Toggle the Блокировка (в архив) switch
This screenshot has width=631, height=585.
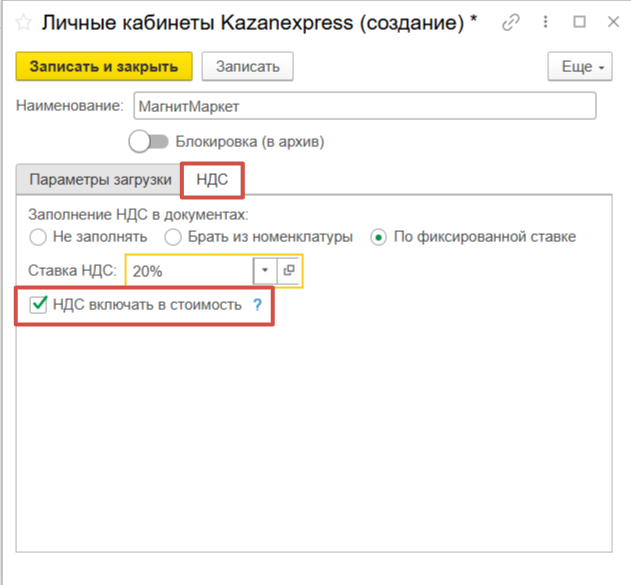[149, 142]
